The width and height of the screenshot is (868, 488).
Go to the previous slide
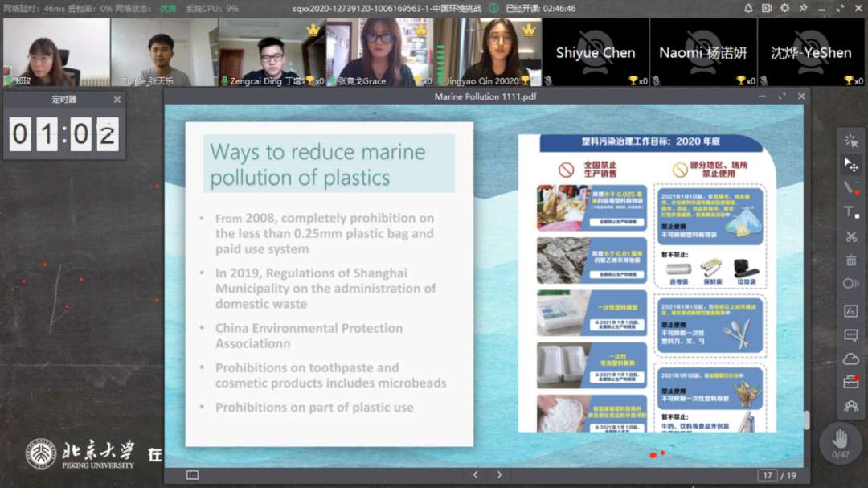pyautogui.click(x=475, y=475)
